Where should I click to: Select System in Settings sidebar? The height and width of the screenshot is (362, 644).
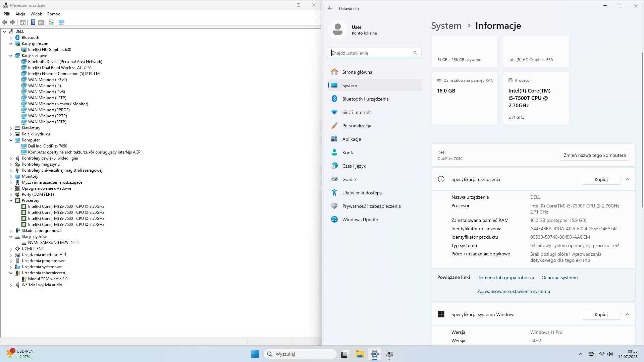tap(374, 85)
